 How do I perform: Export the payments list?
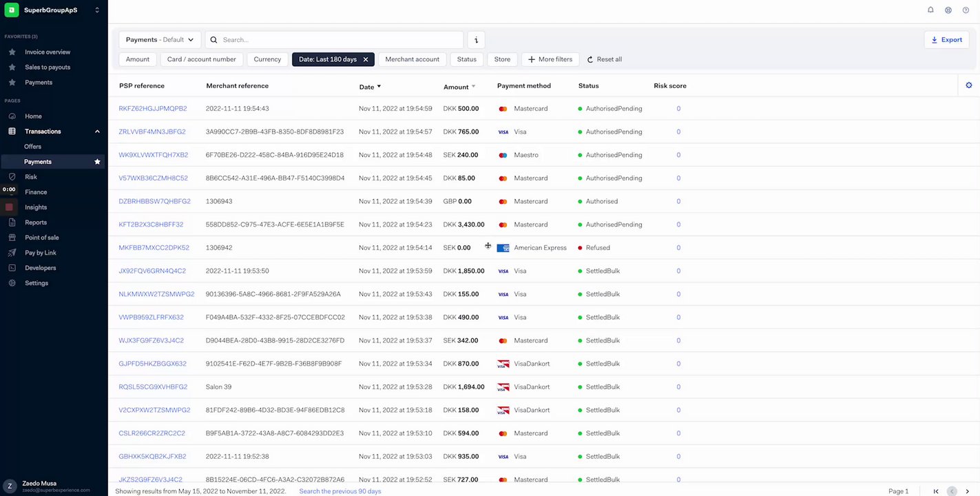click(x=946, y=40)
